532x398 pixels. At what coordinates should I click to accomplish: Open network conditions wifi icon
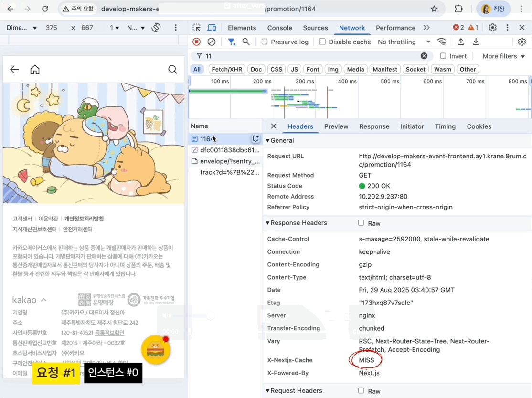441,42
